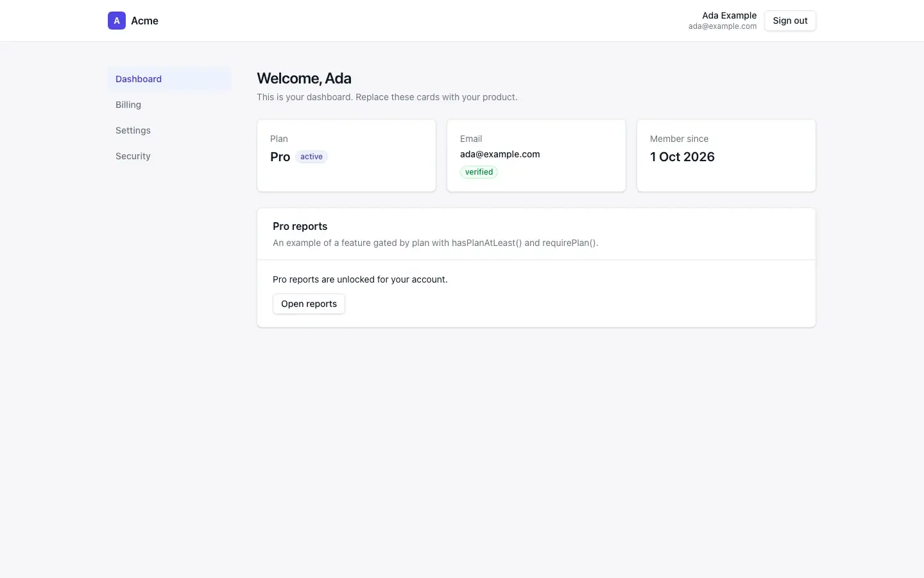This screenshot has height=578, width=924.
Task: Click 'Ada Example' name in header
Action: [x=729, y=15]
